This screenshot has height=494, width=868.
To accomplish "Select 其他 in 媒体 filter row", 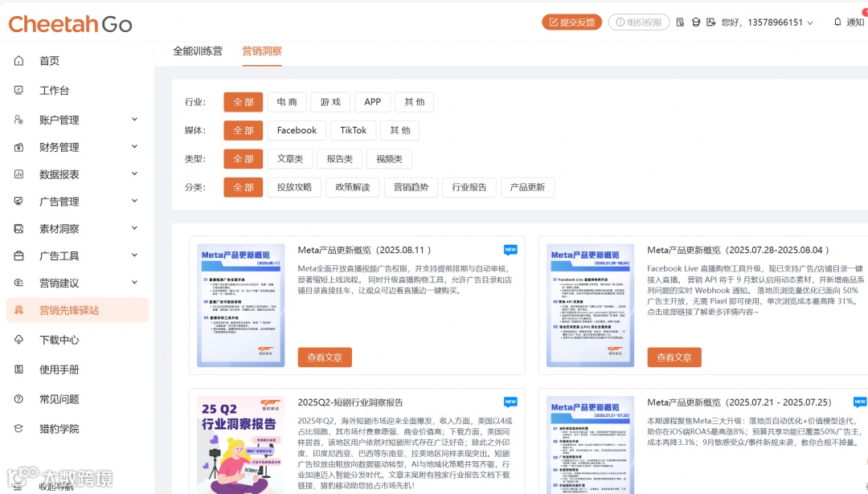I will [x=399, y=131].
